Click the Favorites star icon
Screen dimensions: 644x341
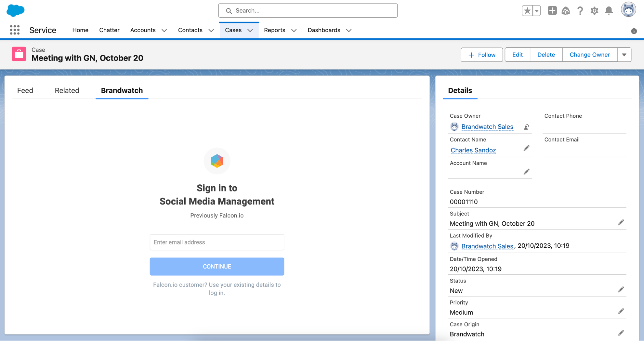[x=527, y=11]
